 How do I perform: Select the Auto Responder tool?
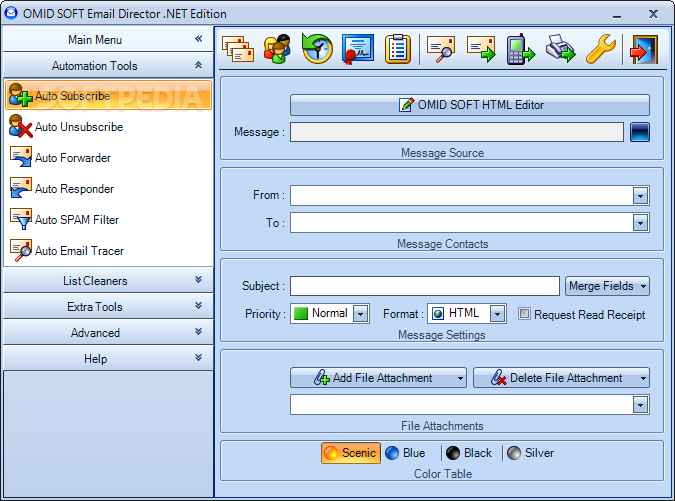(x=108, y=189)
